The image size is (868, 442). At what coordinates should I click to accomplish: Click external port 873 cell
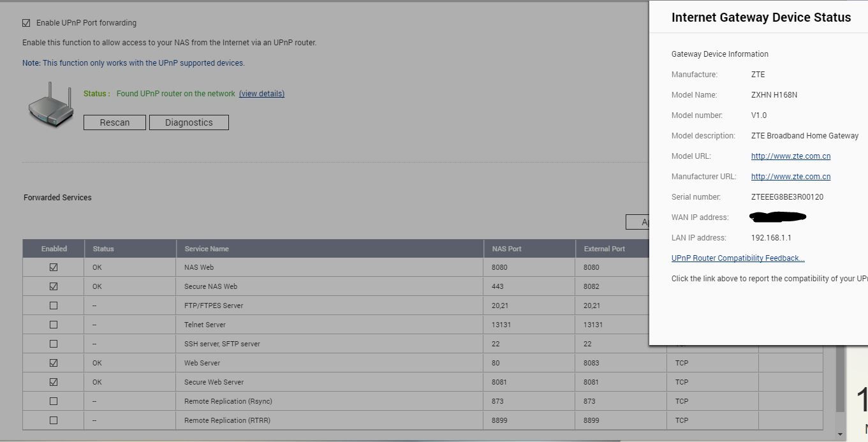[621, 401]
